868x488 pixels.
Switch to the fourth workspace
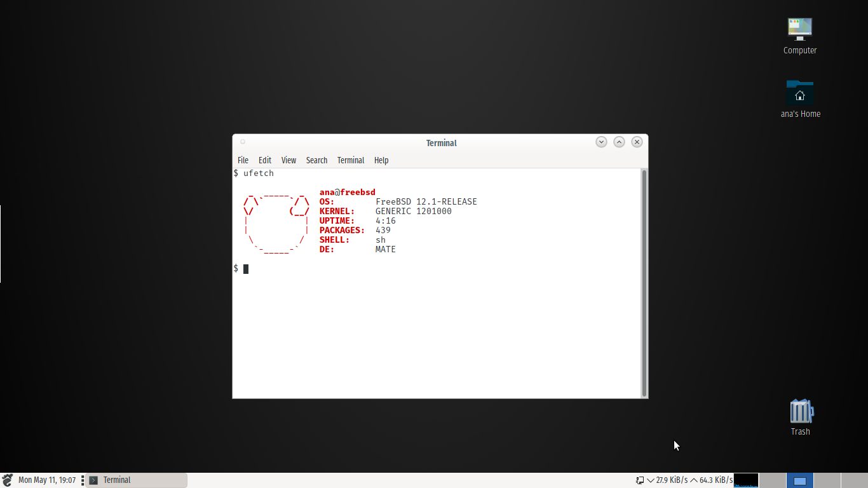854,480
